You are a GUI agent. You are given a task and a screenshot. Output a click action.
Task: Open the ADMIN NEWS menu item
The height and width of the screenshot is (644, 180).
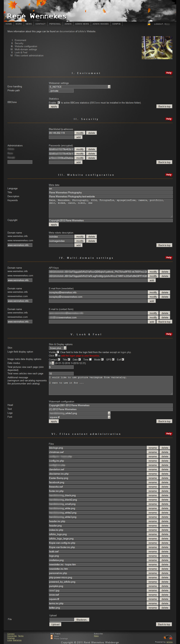tap(82, 24)
